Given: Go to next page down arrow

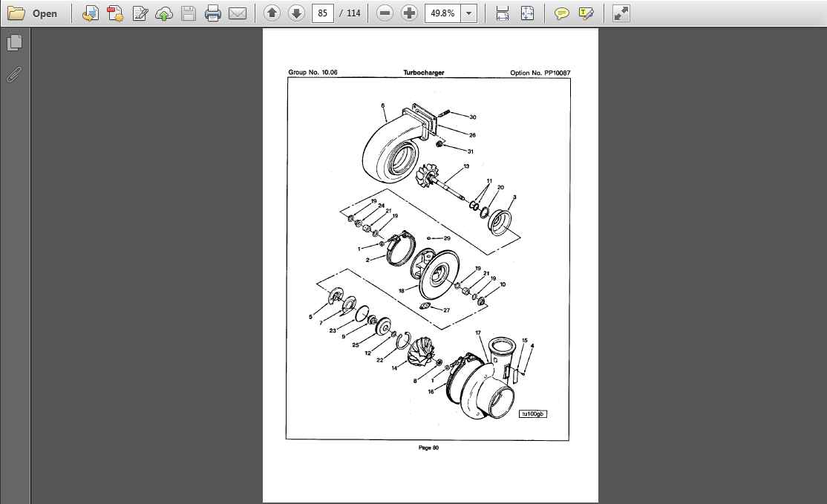Looking at the screenshot, I should point(296,13).
